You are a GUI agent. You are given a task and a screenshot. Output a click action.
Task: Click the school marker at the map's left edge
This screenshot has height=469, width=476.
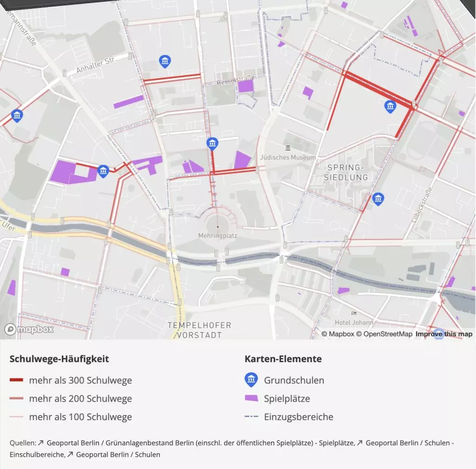17,115
